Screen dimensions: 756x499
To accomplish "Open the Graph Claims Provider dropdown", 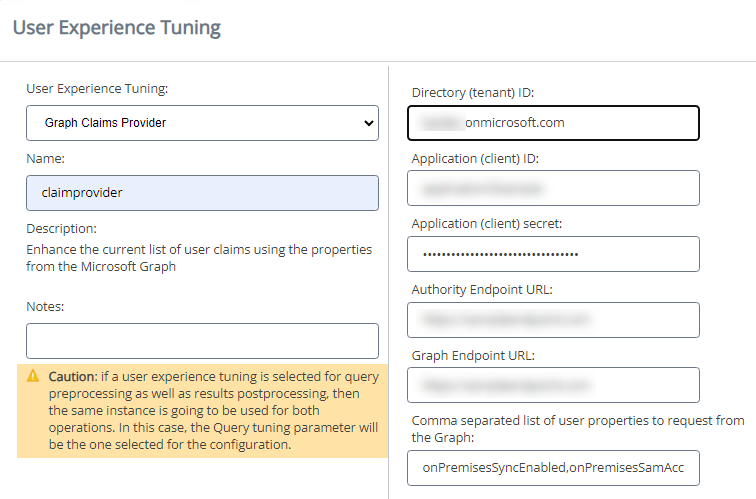I will [202, 123].
